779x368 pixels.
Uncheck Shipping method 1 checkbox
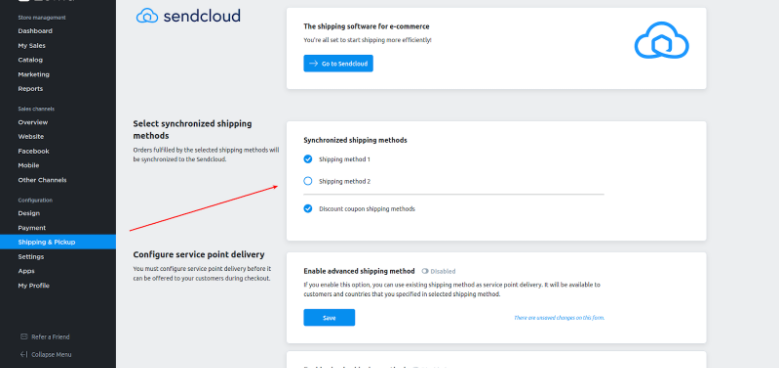(308, 159)
